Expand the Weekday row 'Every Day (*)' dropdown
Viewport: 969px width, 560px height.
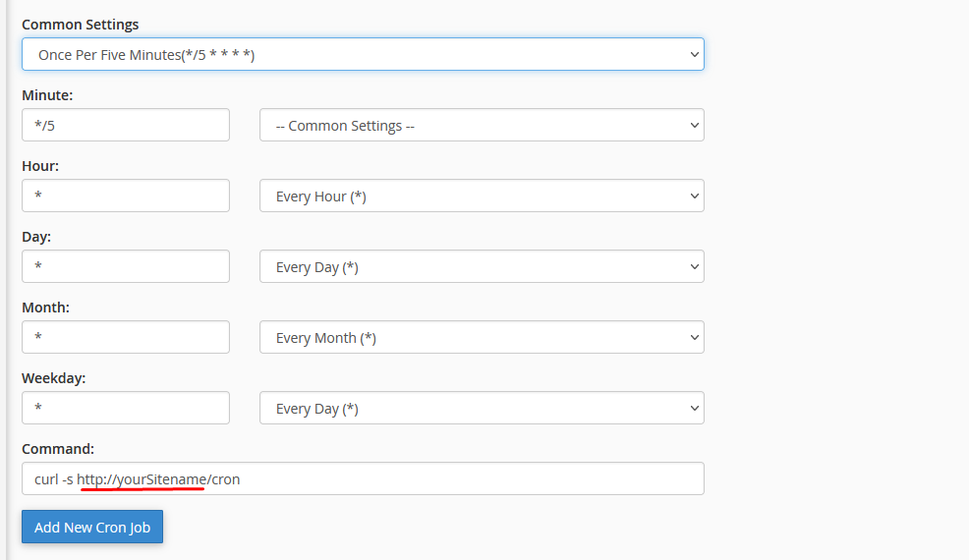[x=481, y=409]
